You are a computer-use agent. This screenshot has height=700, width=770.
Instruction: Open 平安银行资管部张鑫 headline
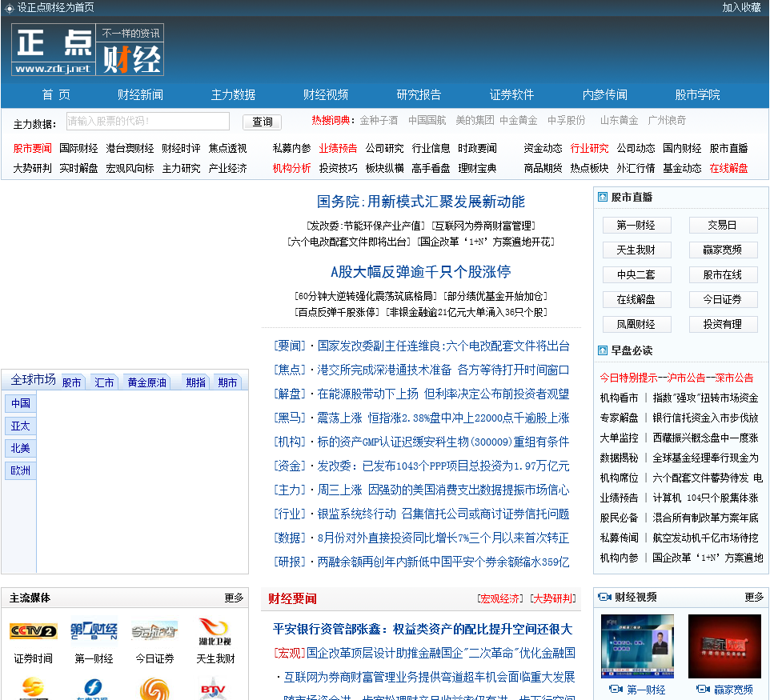423,630
